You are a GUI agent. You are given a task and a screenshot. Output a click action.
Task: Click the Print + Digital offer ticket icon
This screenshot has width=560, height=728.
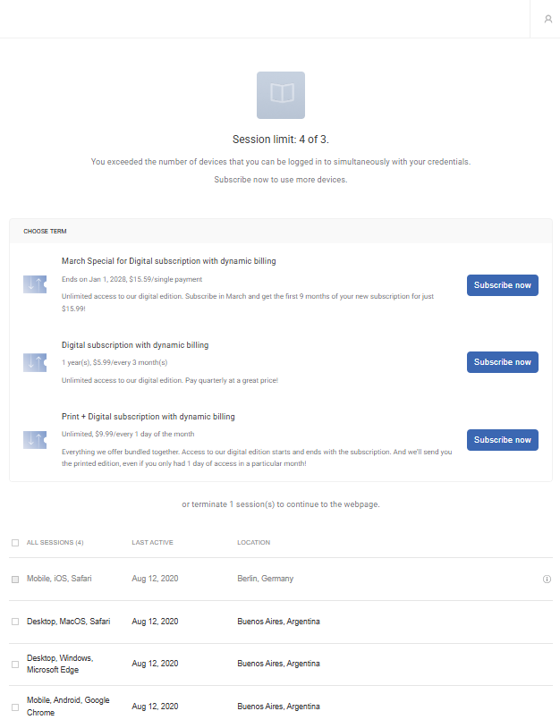pos(35,440)
